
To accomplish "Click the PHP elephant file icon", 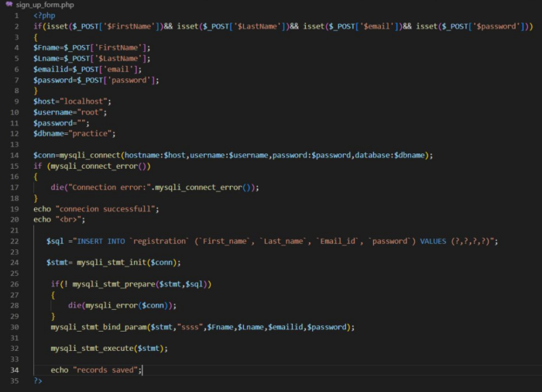I will coord(9,5).
